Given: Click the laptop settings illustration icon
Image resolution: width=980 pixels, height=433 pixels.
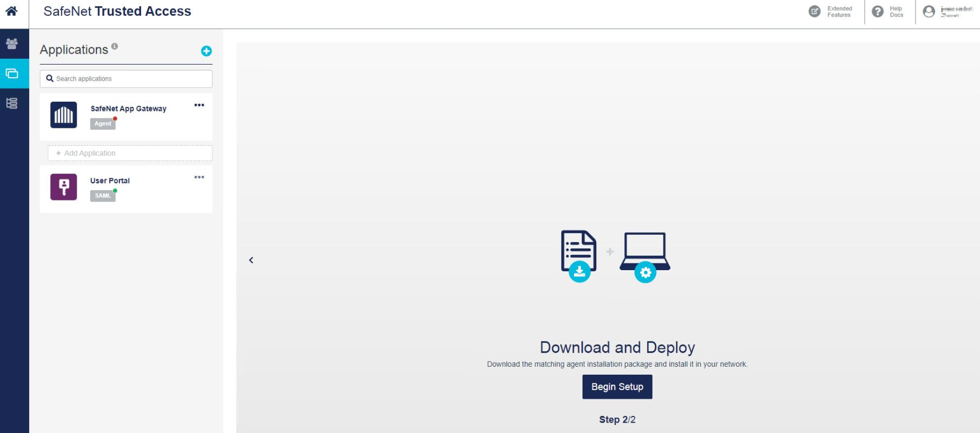Looking at the screenshot, I should tap(645, 257).
